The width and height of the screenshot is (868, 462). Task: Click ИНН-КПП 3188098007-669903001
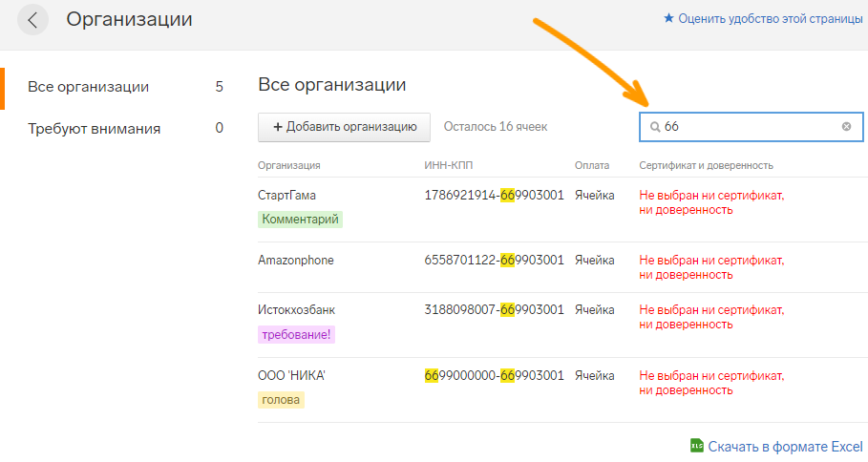(x=494, y=310)
